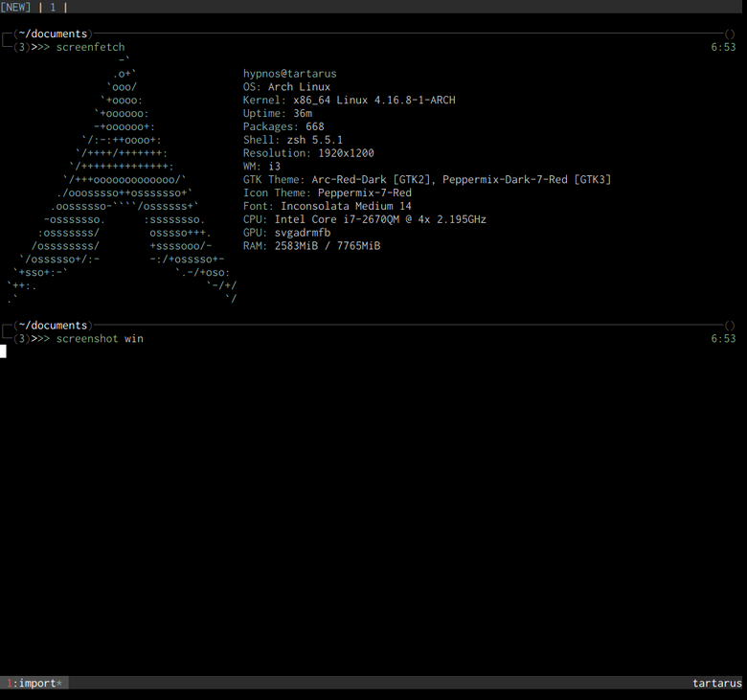
Task: Click the Kernel version line
Action: click(x=349, y=101)
